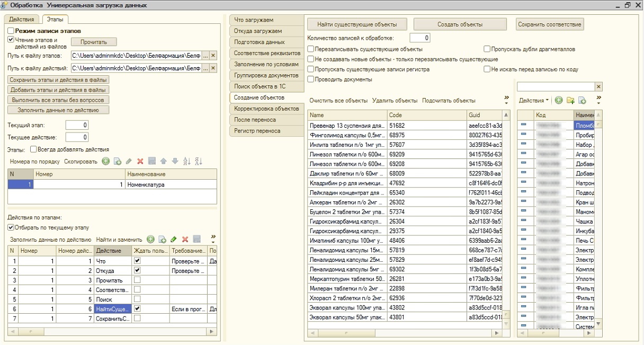Toggle the Проводить документы checkbox
The height and width of the screenshot is (345, 644).
click(311, 79)
